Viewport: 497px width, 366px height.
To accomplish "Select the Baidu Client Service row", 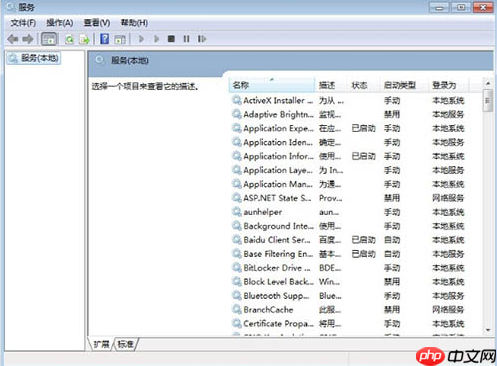I will pos(348,240).
